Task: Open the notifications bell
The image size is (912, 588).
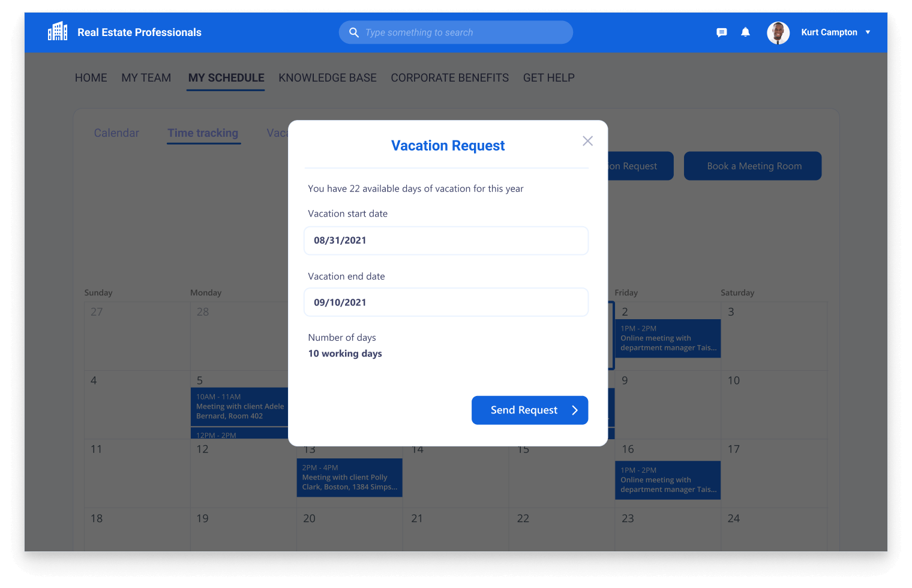Action: 745,32
